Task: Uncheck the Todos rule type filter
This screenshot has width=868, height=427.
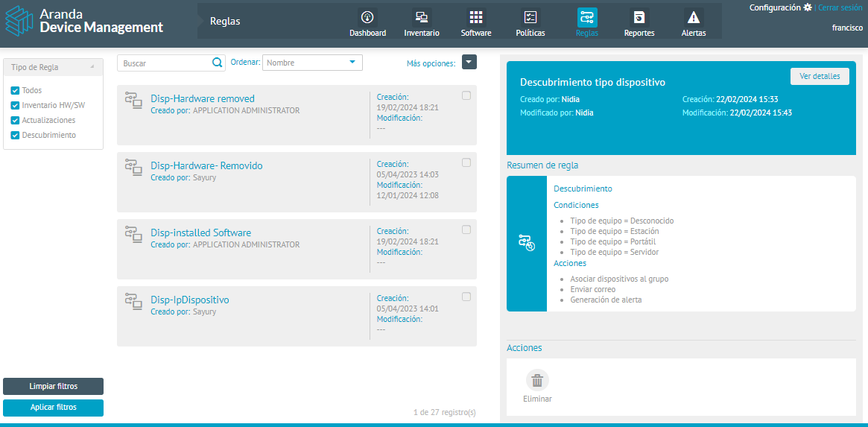Action: (15, 90)
